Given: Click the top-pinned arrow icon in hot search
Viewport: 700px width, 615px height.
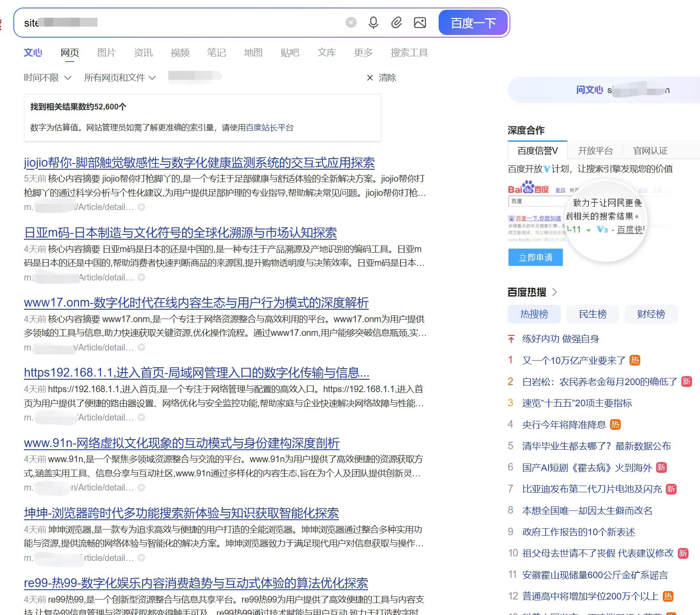Looking at the screenshot, I should 511,339.
